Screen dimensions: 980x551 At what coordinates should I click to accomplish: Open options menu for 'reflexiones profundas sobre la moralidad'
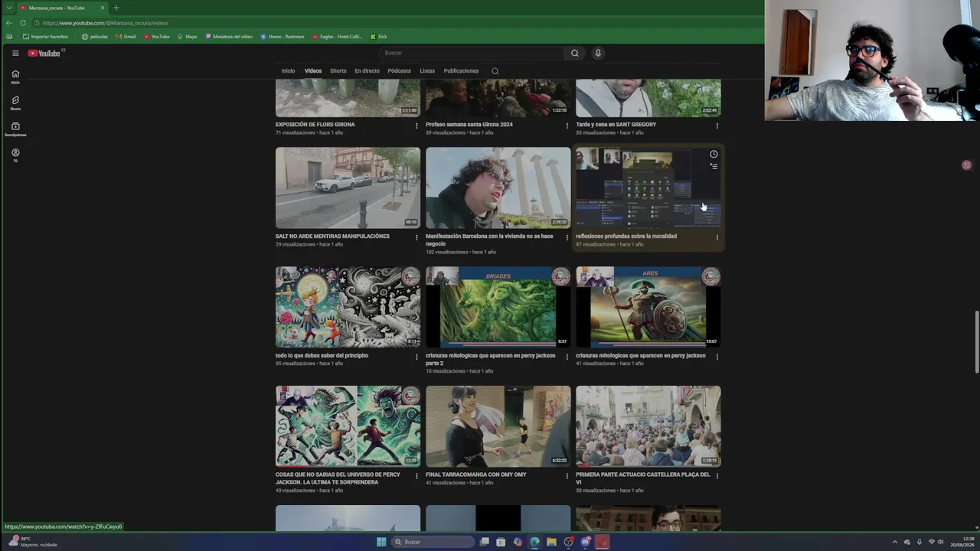(717, 237)
